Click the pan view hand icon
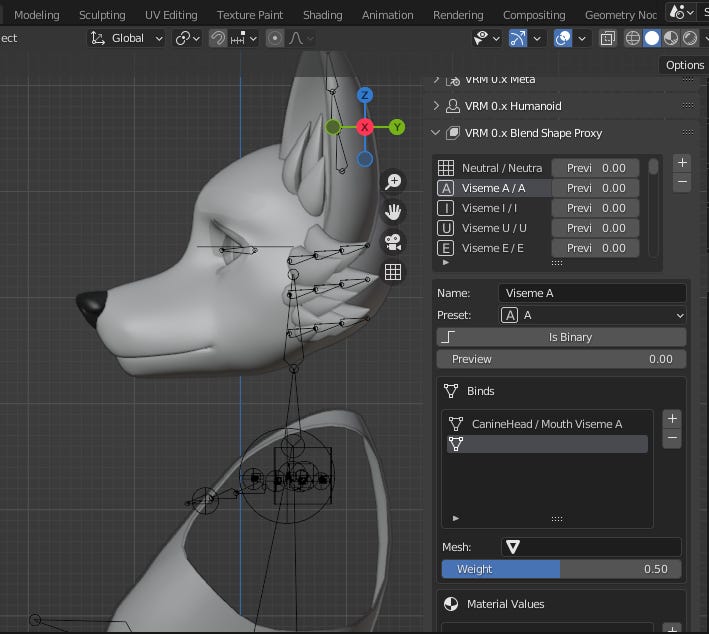This screenshot has height=634, width=709. point(393,212)
